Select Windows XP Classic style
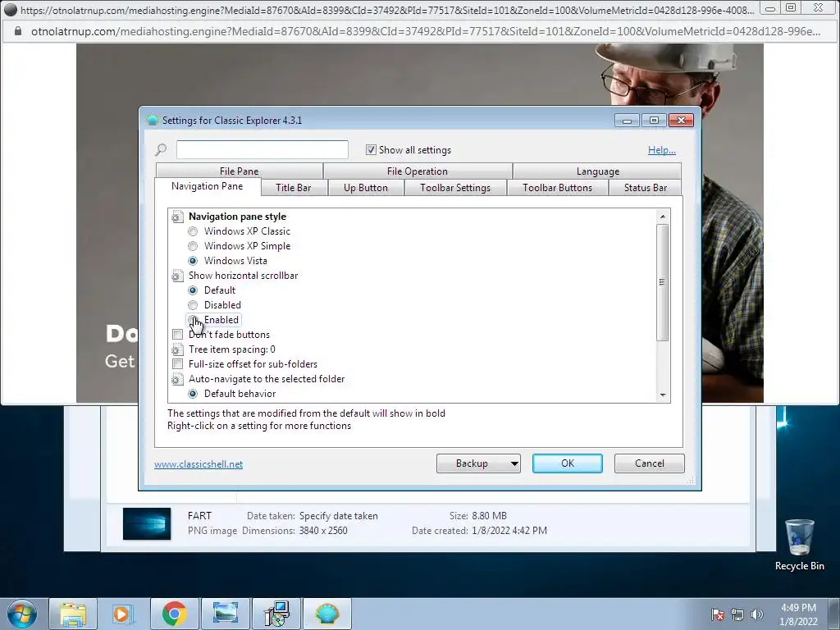 pos(193,231)
